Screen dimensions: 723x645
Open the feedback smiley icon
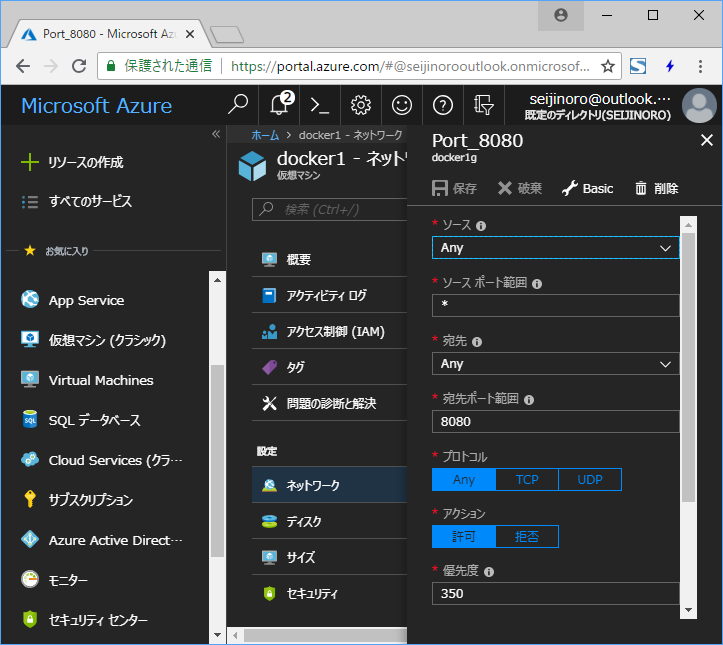click(x=402, y=105)
